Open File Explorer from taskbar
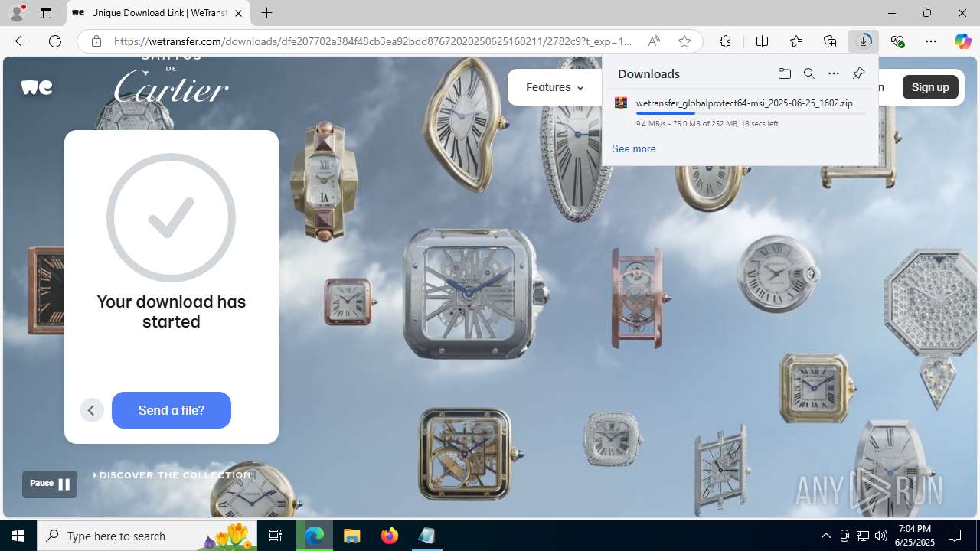980x551 pixels. pyautogui.click(x=352, y=536)
